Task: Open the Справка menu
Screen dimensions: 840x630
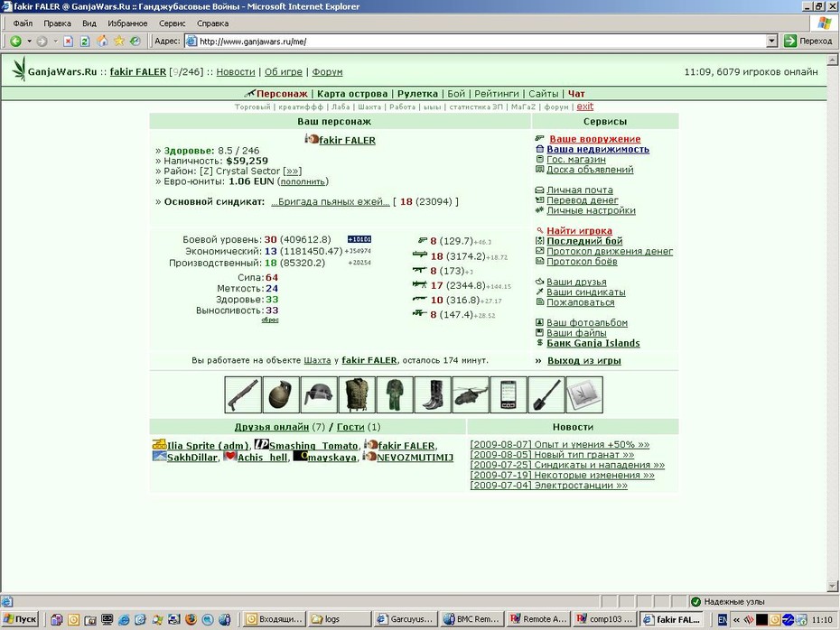Action: [212, 23]
